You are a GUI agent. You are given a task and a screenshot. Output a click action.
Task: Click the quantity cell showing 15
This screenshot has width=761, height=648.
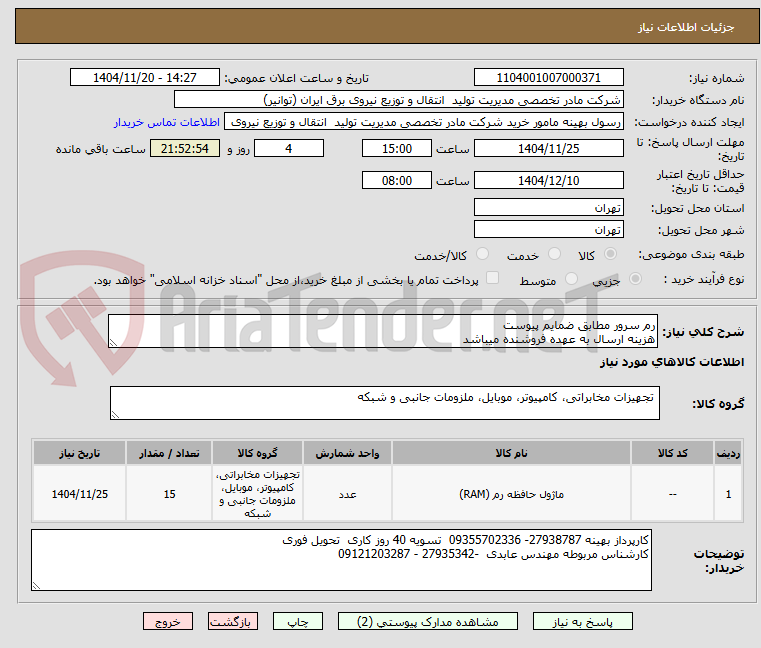169,494
